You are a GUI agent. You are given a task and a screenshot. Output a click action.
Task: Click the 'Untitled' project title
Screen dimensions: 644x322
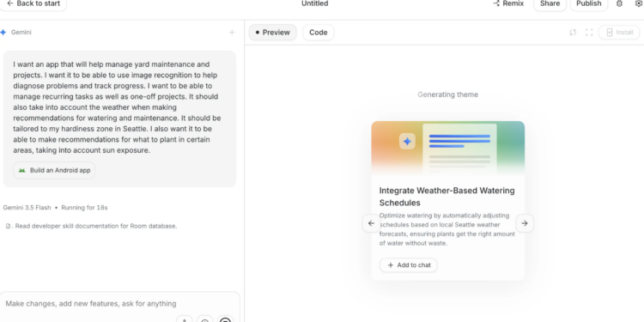315,3
